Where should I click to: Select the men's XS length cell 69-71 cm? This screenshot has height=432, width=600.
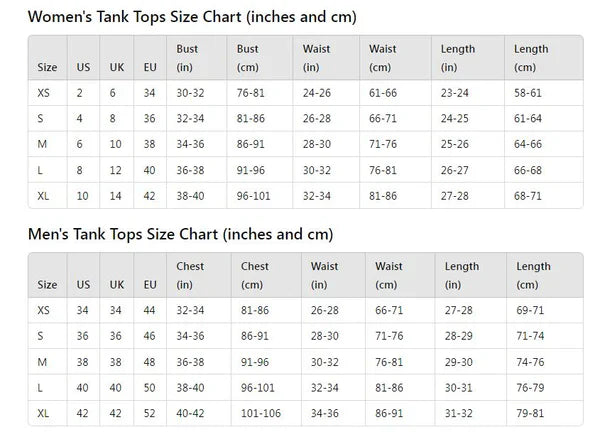pyautogui.click(x=530, y=310)
